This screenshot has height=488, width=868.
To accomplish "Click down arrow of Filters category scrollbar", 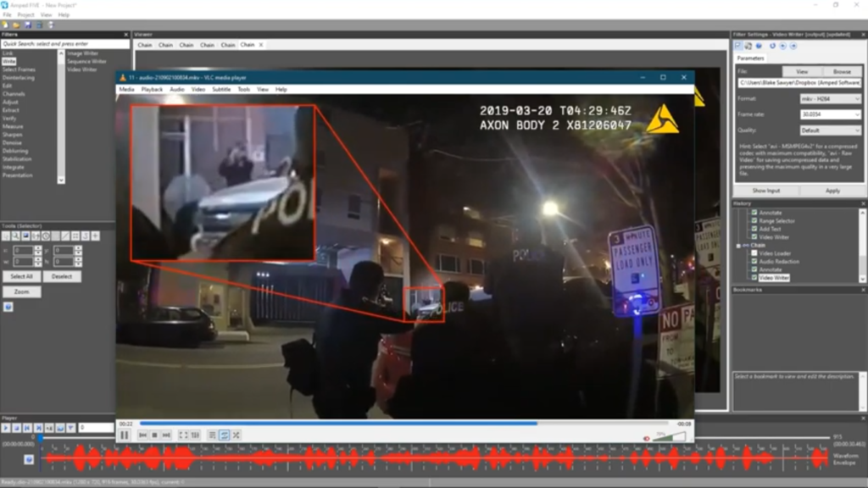I will coord(61,180).
